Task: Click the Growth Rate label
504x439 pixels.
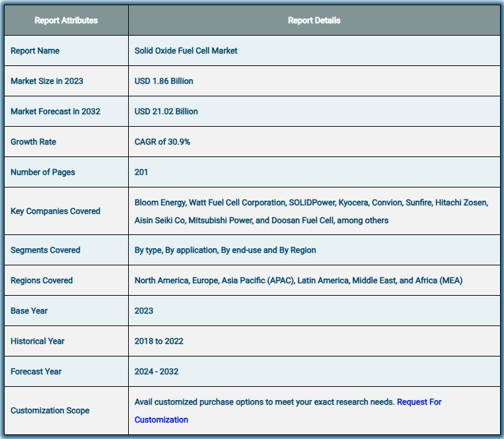Action: pyautogui.click(x=34, y=142)
